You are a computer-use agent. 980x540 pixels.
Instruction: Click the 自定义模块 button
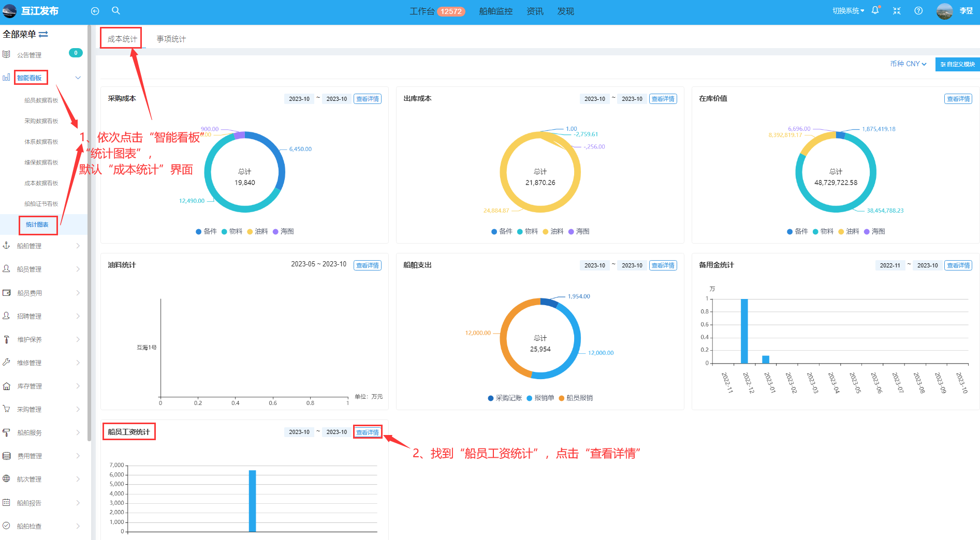(958, 64)
